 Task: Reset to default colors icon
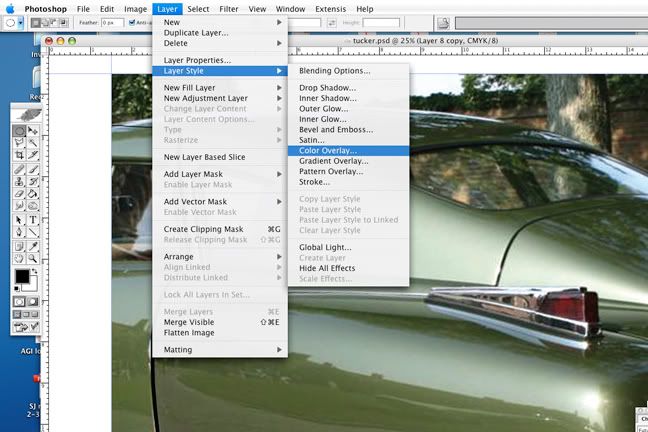tap(17, 288)
